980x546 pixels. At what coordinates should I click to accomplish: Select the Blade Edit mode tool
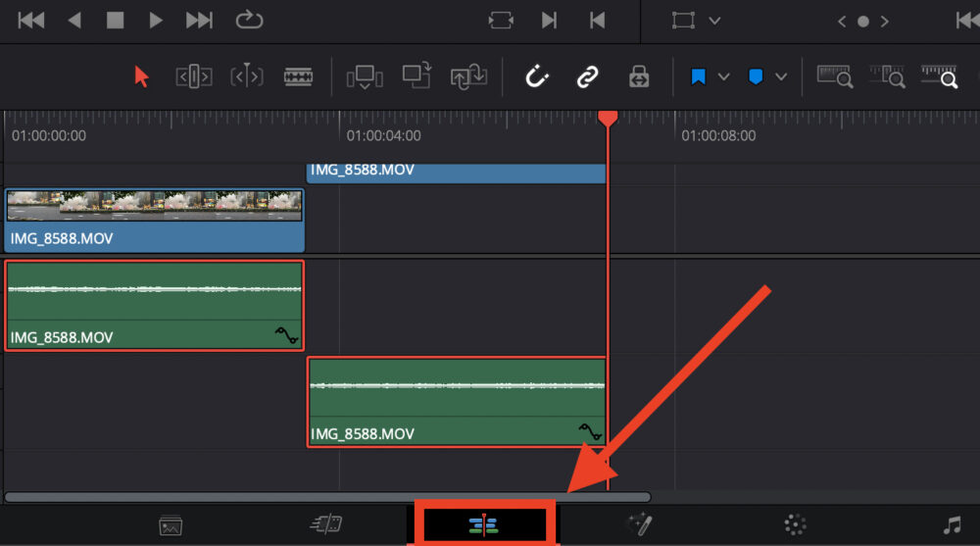tap(298, 76)
